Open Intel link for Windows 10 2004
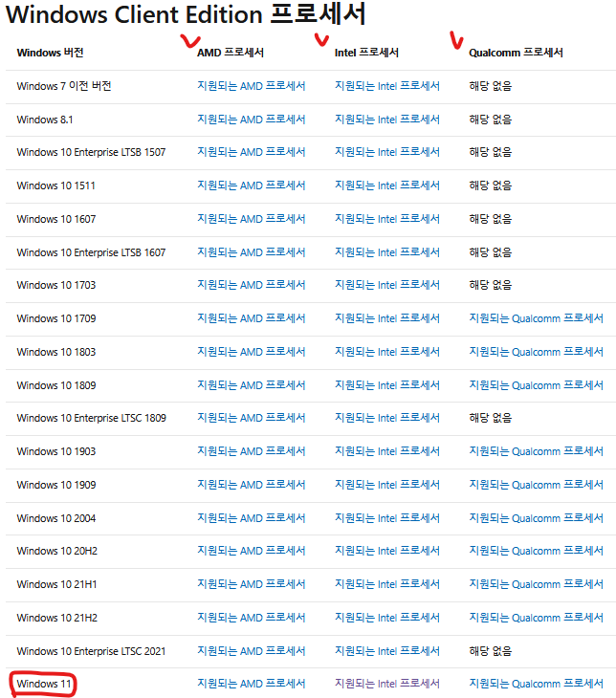The image size is (616, 698). click(387, 518)
